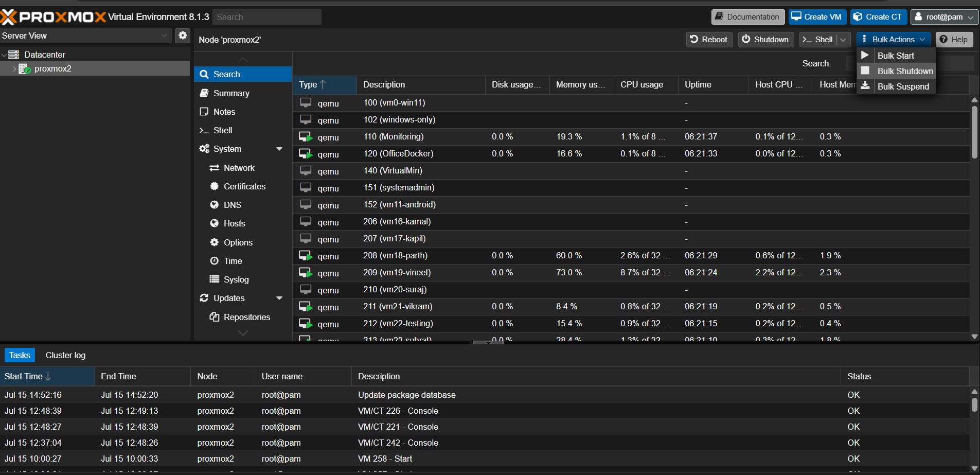Image resolution: width=980 pixels, height=475 pixels.
Task: Select the row 206 (vm16-kamal)
Action: click(x=631, y=222)
